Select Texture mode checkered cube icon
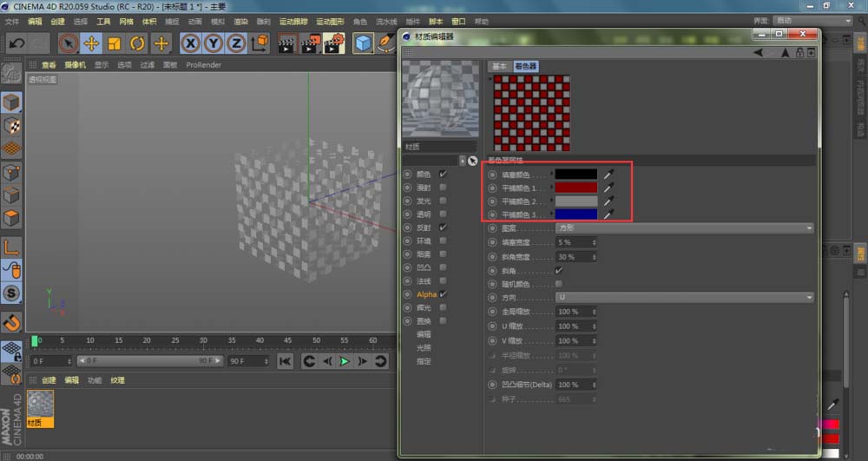The image size is (868, 461). coord(11,126)
